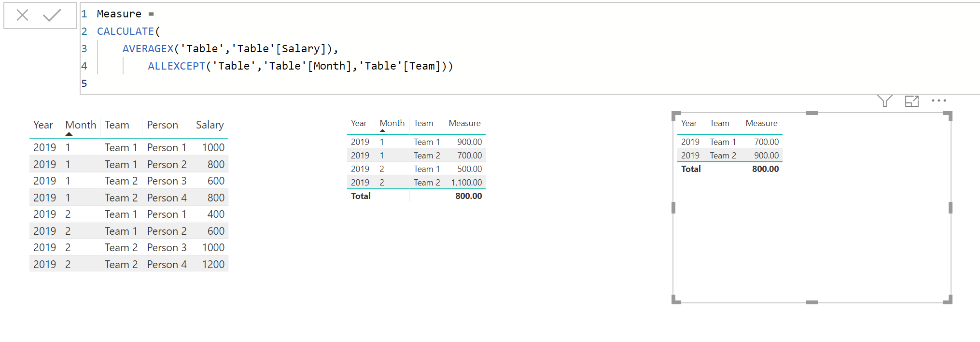The image size is (980, 342).
Task: Select Salary value 400 cell
Action: [x=216, y=214]
